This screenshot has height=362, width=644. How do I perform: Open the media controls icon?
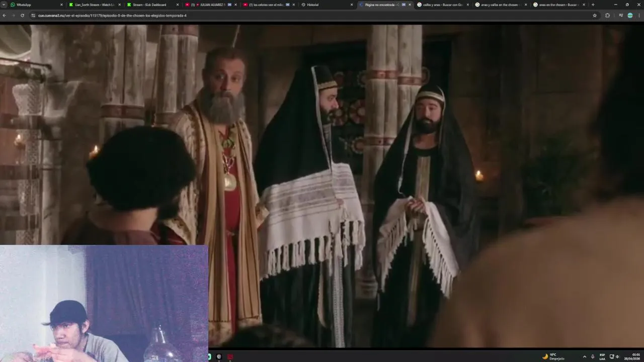pyautogui.click(x=621, y=16)
